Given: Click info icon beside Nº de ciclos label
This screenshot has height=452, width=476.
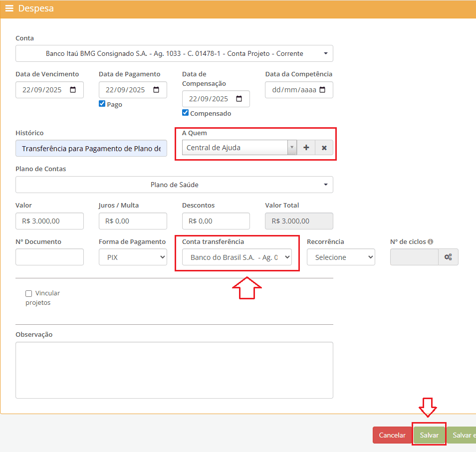Looking at the screenshot, I should [x=430, y=241].
